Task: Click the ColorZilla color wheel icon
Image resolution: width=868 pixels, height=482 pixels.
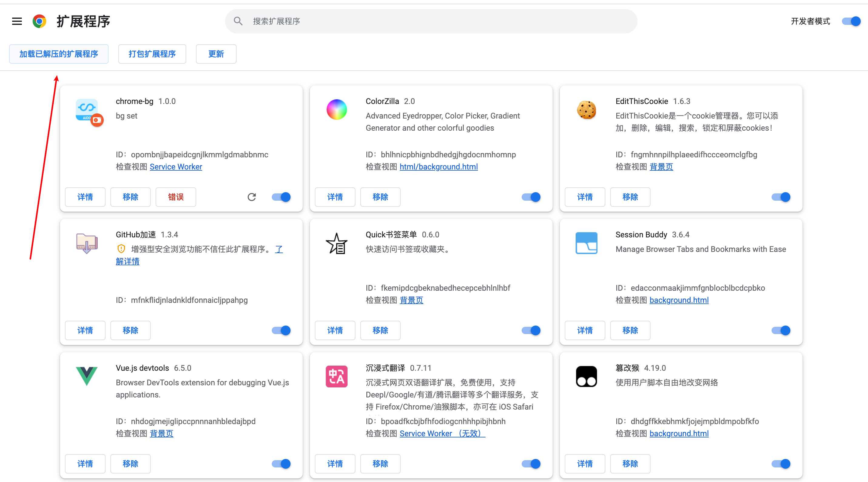Action: tap(337, 109)
